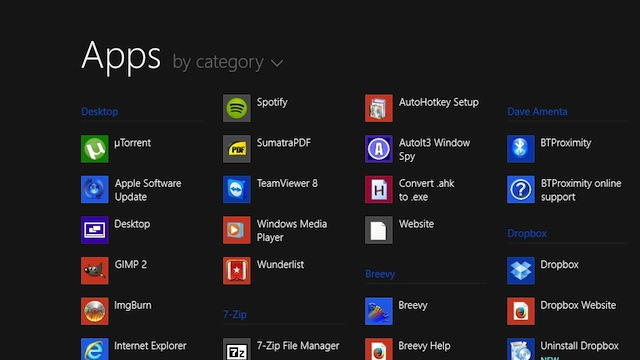The width and height of the screenshot is (640, 360).
Task: Open Internet Explorer icon
Action: pos(95,349)
